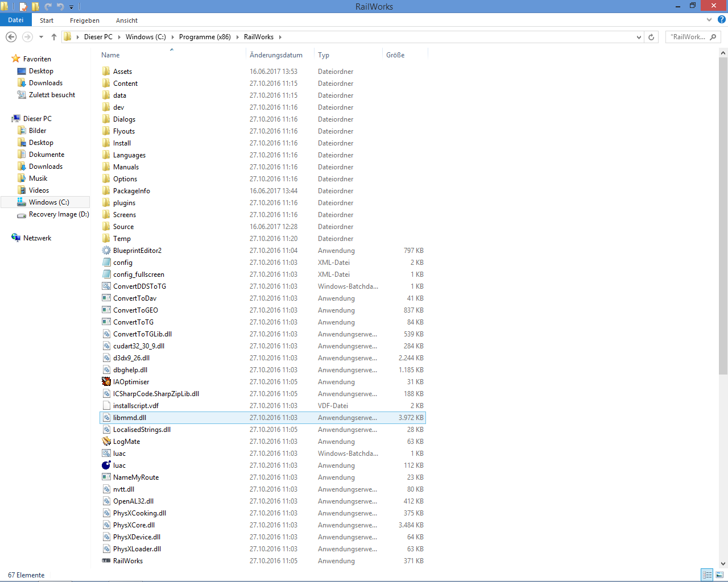
Task: Open Bilder in the navigation pane
Action: [38, 131]
